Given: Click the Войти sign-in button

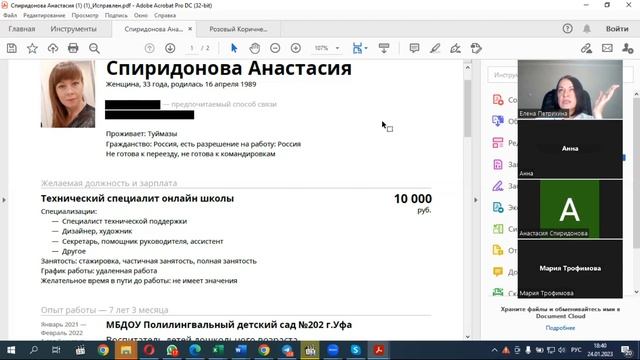Looking at the screenshot, I should pos(617,29).
